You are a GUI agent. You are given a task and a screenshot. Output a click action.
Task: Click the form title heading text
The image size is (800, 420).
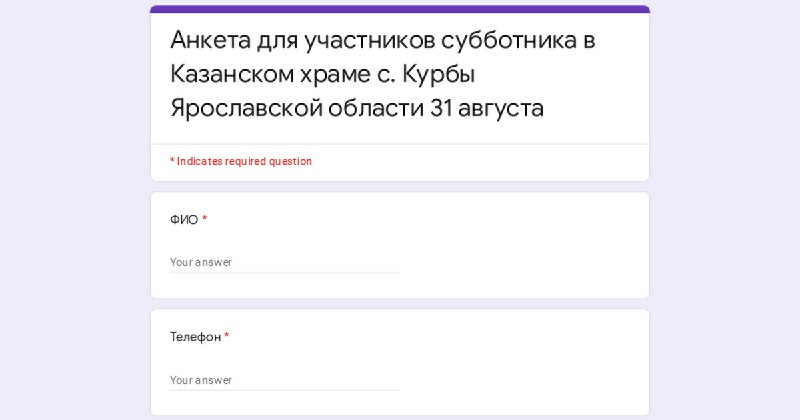click(383, 74)
